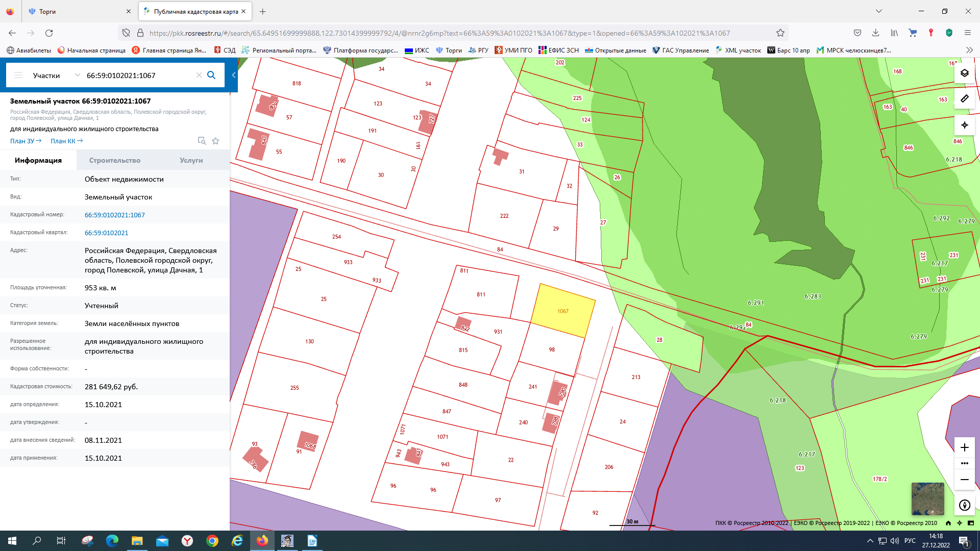Add the parcel to favorites star
980x551 pixels.
click(216, 141)
